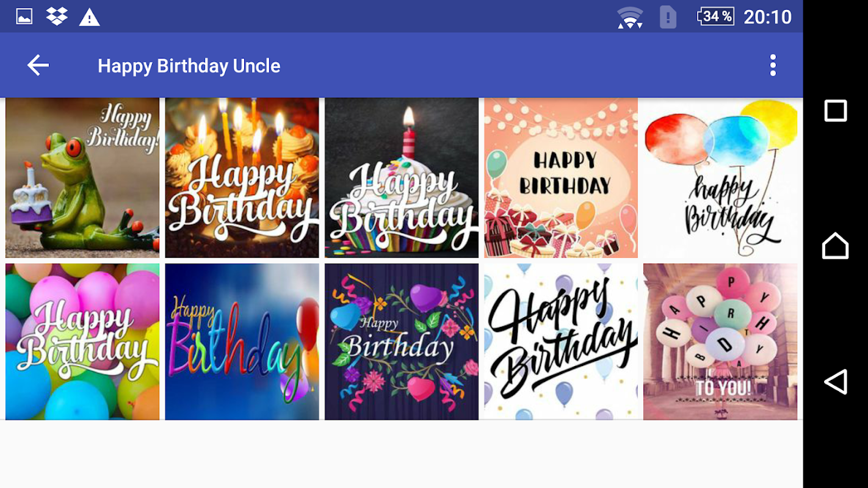Tap the Happy Birthday Uncle title

click(189, 66)
